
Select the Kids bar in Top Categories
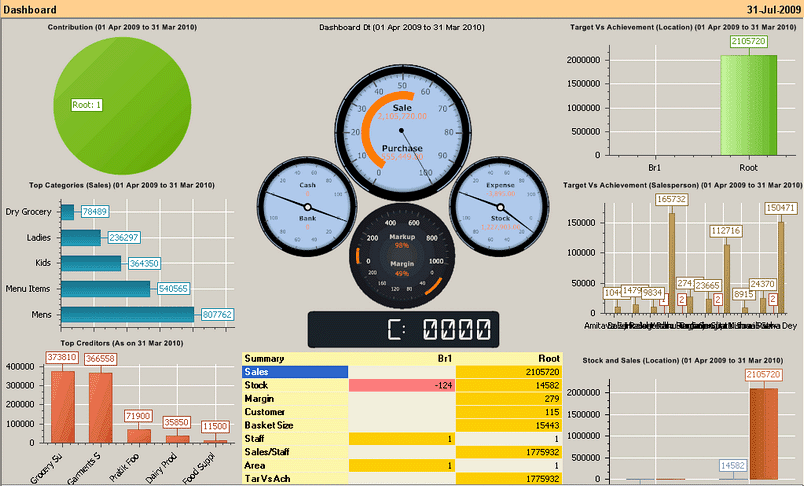point(90,263)
